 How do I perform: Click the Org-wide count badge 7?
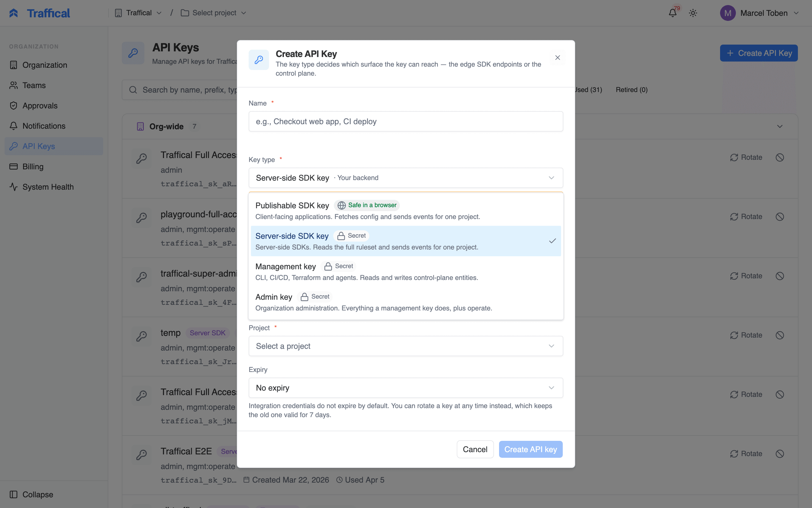(194, 126)
